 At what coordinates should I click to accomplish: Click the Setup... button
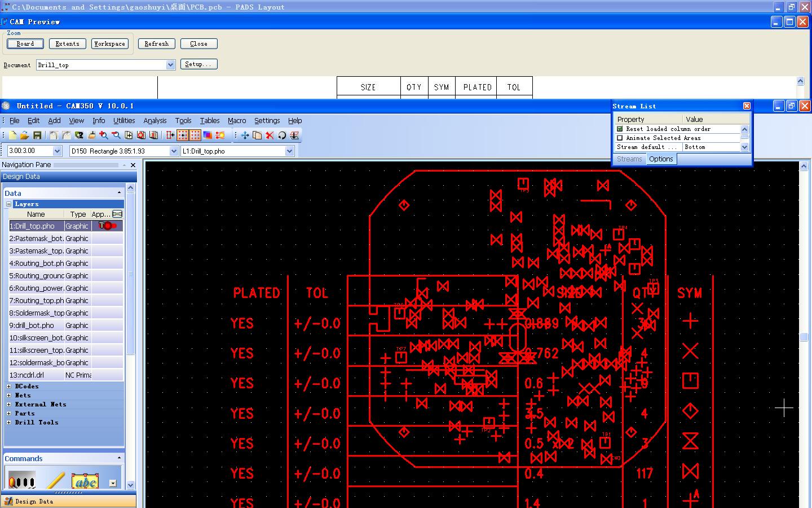coord(199,64)
